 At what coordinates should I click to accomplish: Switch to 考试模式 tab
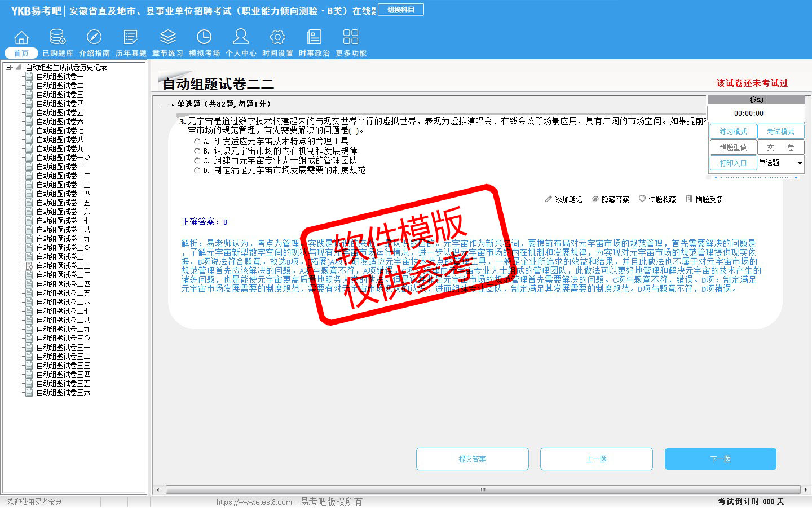pyautogui.click(x=780, y=132)
